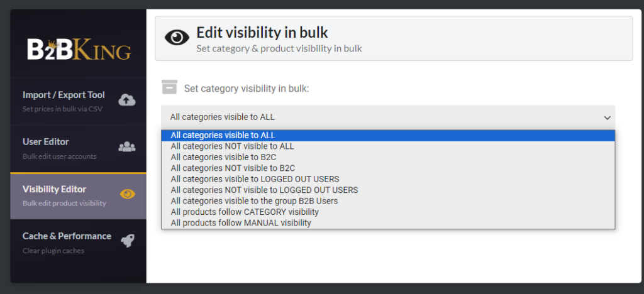Select the Visibility Editor tab
644x294 pixels.
point(54,189)
